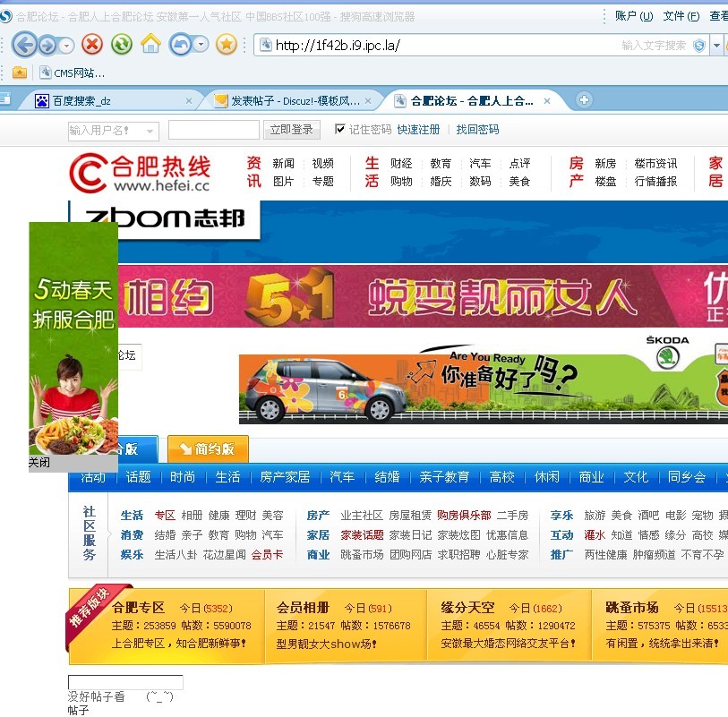Click the browser Forward arrow button
Screen dimensions: 728x717
coord(47,45)
